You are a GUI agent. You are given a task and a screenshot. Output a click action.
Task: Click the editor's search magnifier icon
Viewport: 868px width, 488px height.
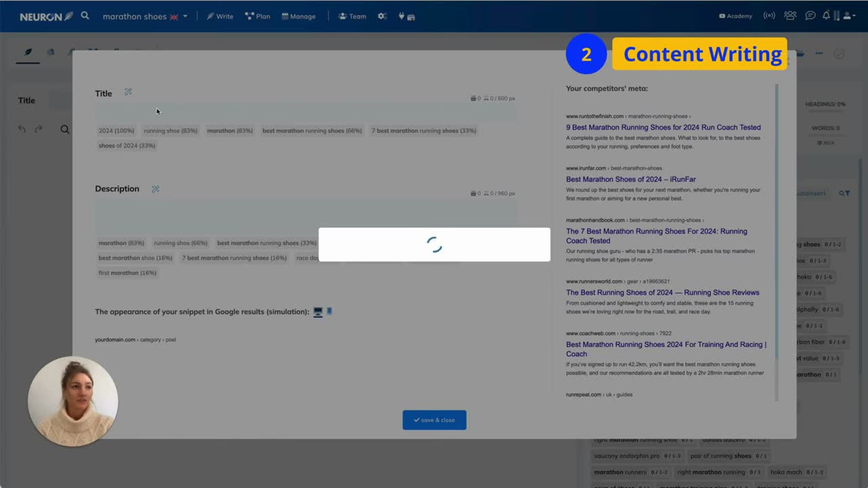(x=65, y=129)
